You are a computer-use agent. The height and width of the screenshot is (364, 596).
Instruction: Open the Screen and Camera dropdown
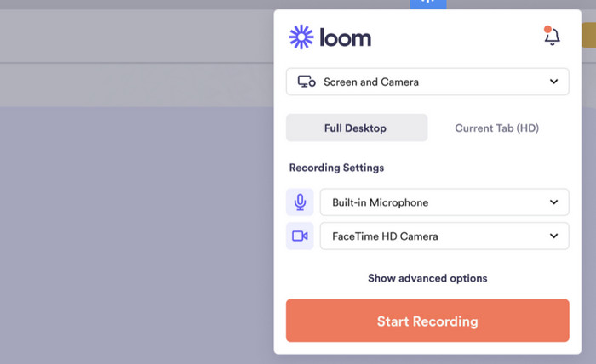[x=427, y=82]
